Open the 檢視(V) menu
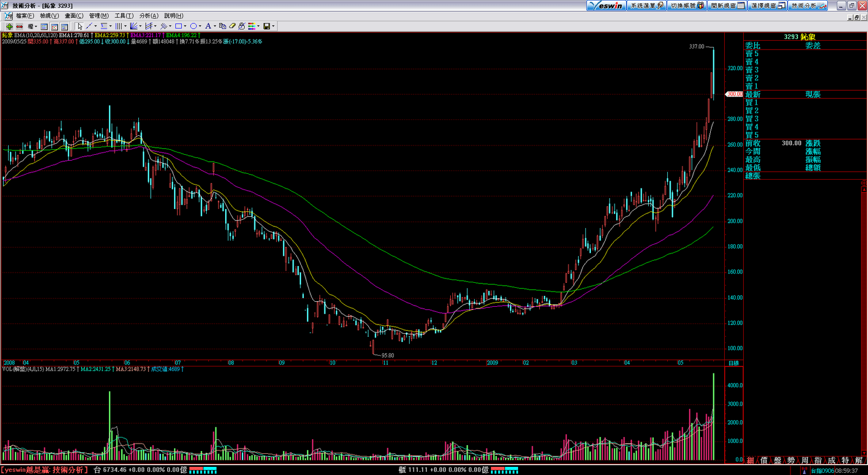 [x=49, y=16]
